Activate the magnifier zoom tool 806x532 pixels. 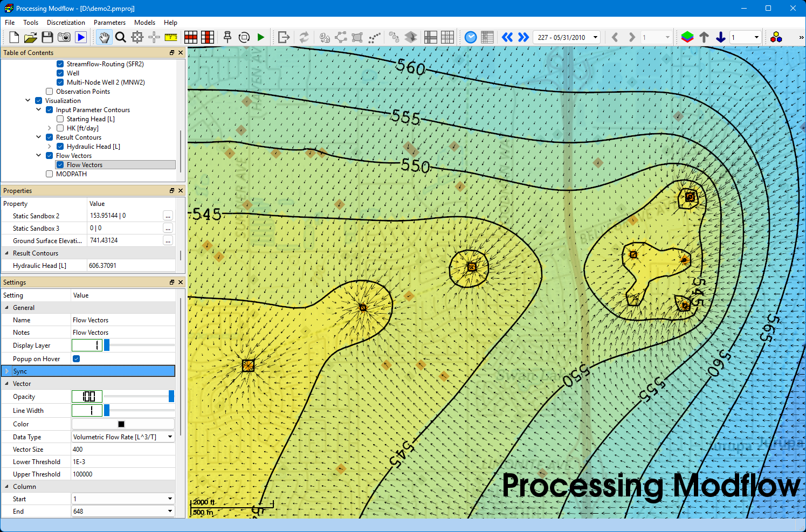pyautogui.click(x=121, y=37)
